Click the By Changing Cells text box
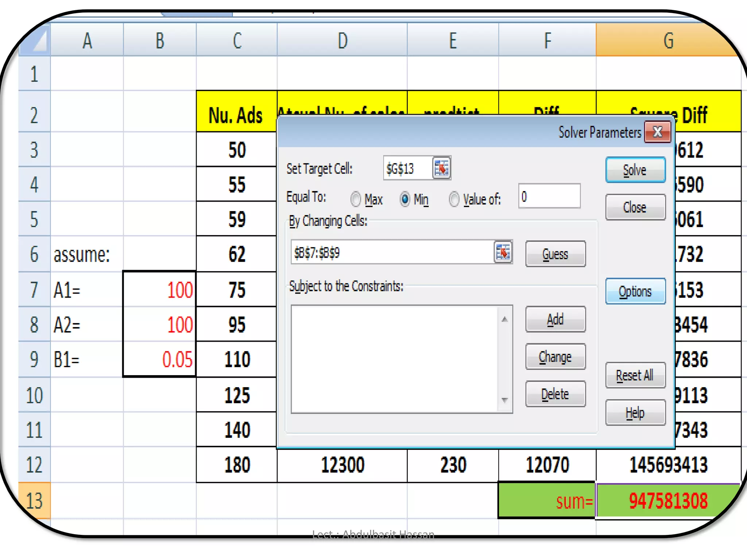Image resolution: width=747 pixels, height=560 pixels. pyautogui.click(x=392, y=252)
